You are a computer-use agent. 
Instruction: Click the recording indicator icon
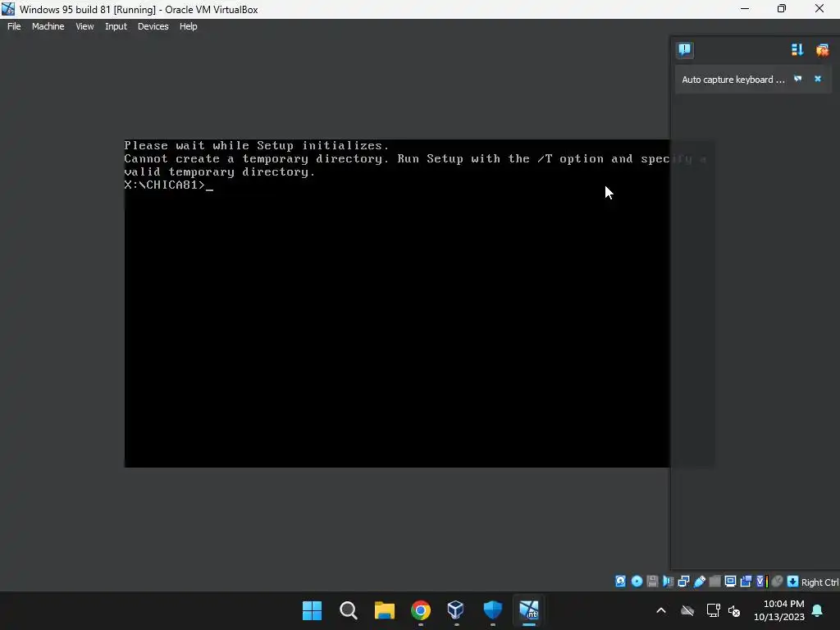(x=746, y=582)
